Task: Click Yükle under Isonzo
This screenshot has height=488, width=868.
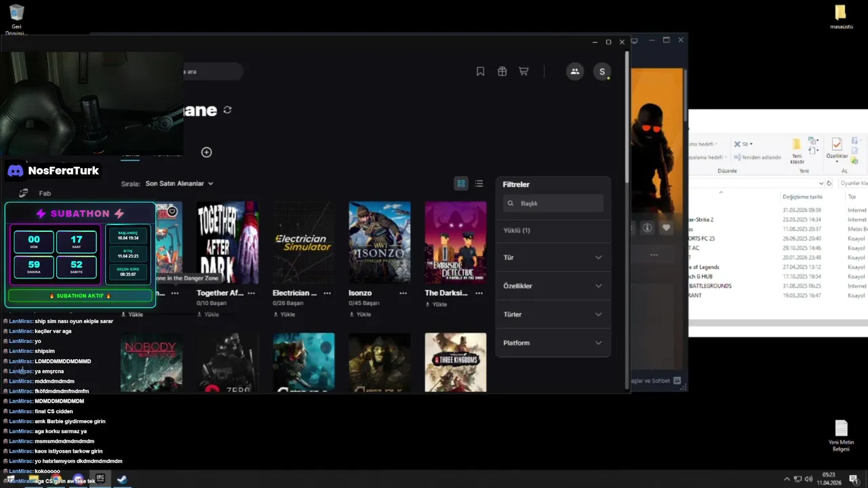Action: pos(359,314)
